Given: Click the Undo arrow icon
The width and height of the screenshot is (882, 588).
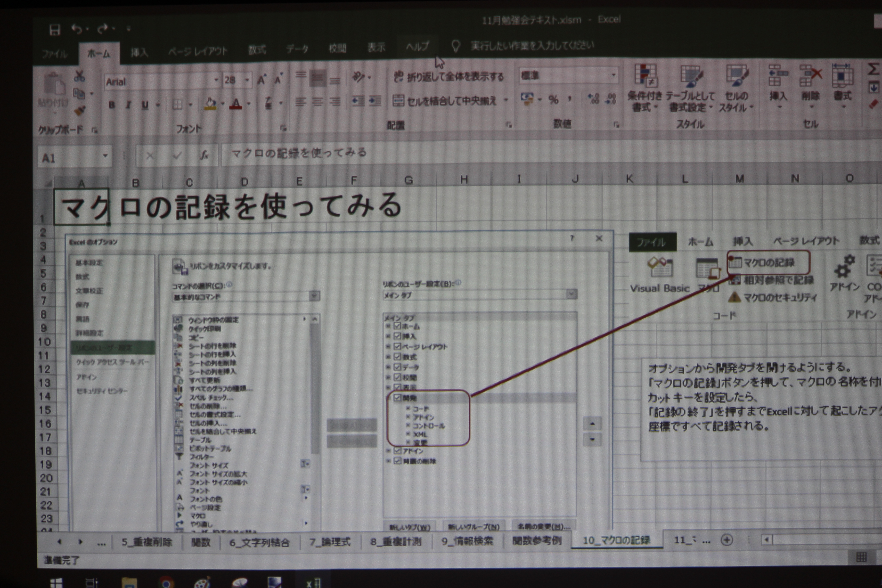Looking at the screenshot, I should point(77,29).
